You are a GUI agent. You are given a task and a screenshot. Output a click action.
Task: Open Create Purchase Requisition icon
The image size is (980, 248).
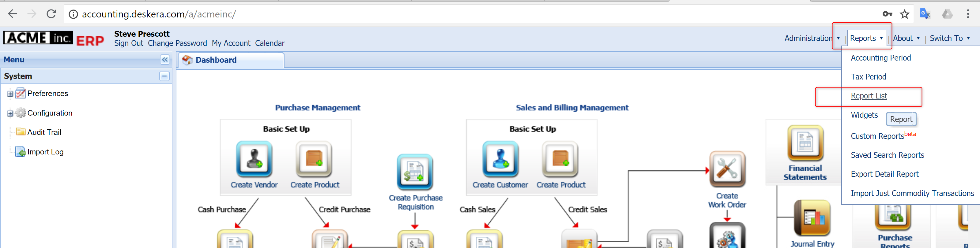tap(415, 172)
